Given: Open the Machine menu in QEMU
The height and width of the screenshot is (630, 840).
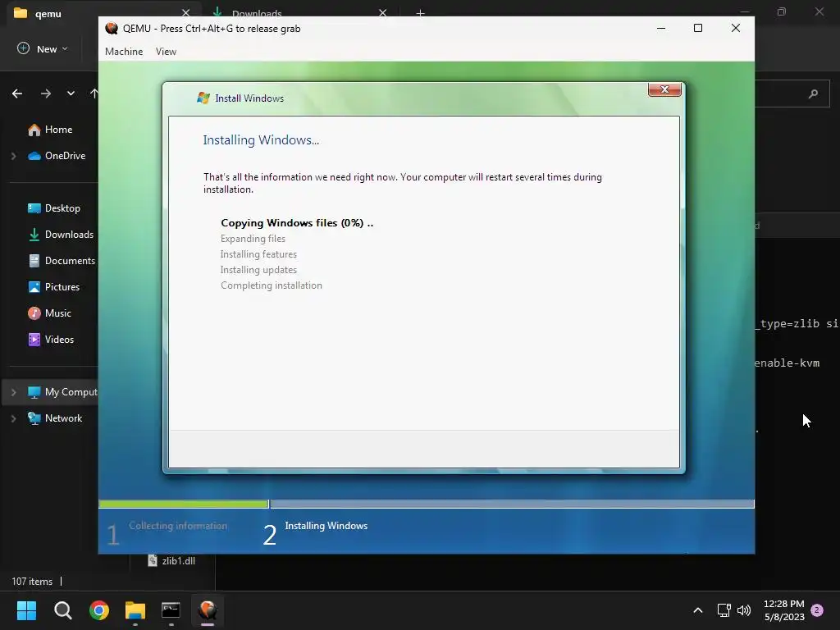Looking at the screenshot, I should (x=124, y=52).
